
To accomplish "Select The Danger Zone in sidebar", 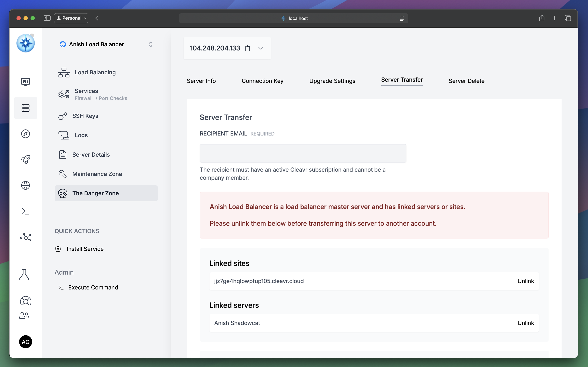I will (106, 193).
